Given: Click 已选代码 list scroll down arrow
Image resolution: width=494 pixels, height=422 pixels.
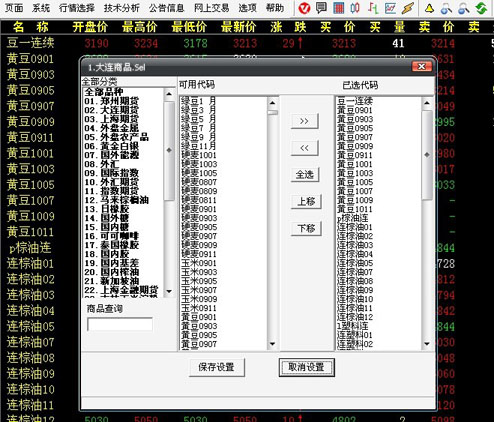Looking at the screenshot, I should pos(427,344).
